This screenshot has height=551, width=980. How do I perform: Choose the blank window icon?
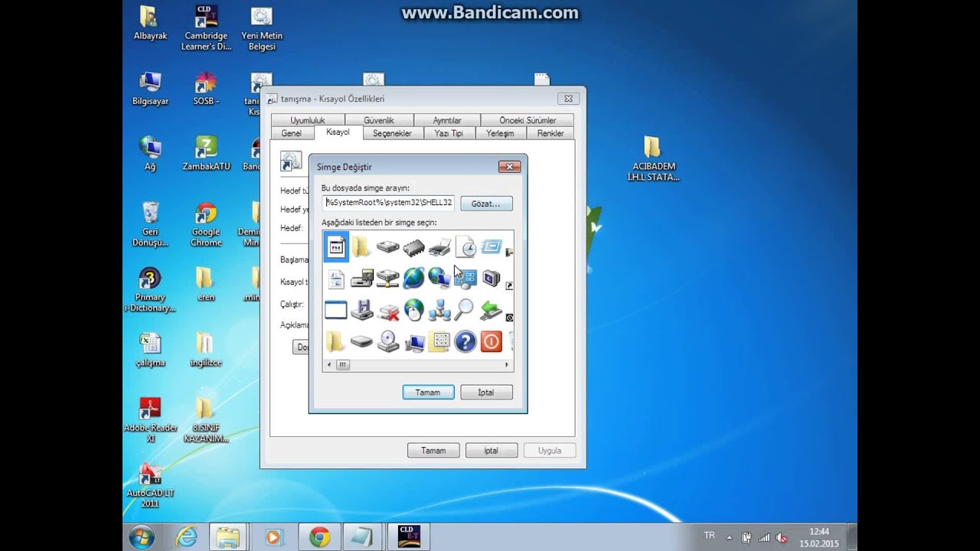pyautogui.click(x=336, y=310)
